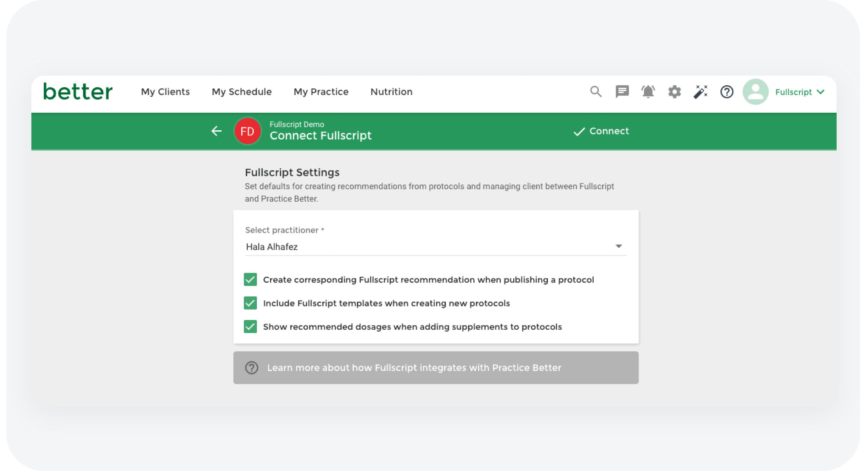Click the better logo
Image resolution: width=868 pixels, height=471 pixels.
click(x=78, y=91)
